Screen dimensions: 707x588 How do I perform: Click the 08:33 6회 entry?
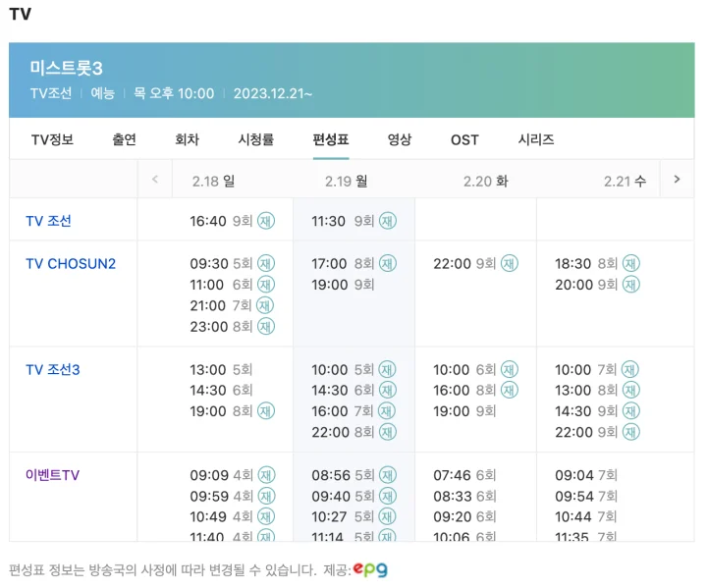coord(464,496)
